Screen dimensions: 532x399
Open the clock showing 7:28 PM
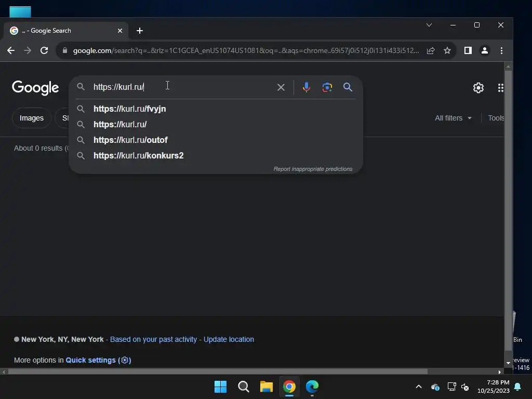tap(494, 387)
